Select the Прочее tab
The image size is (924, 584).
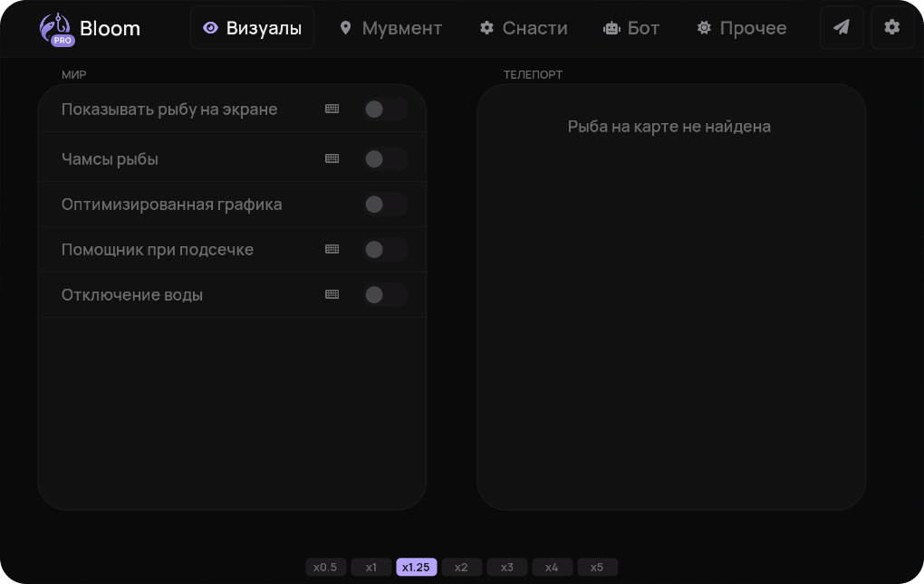coord(742,28)
